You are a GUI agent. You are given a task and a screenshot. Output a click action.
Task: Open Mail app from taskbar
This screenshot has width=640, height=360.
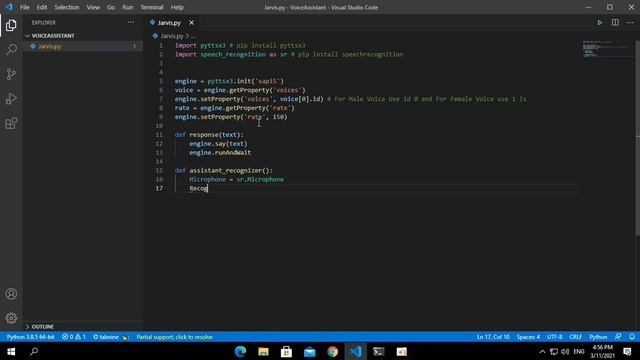pyautogui.click(x=309, y=351)
